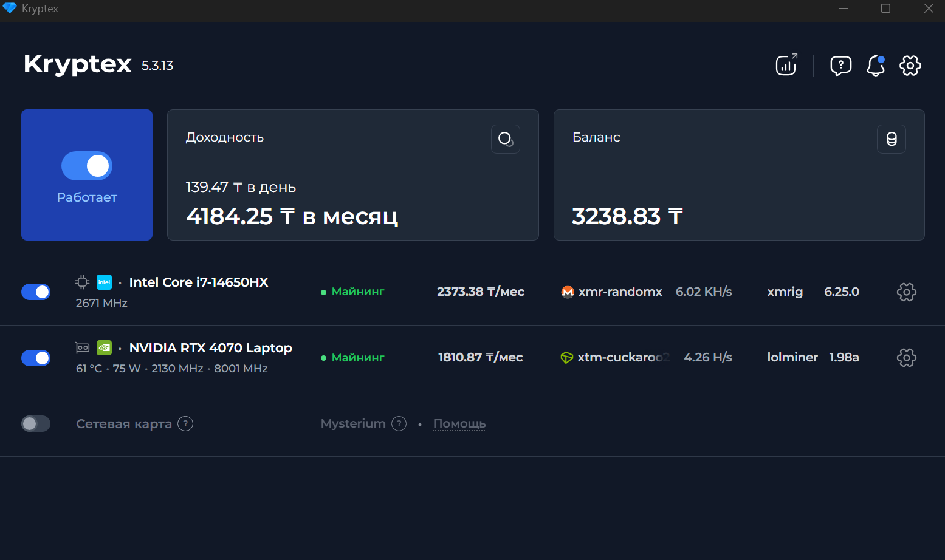Click the Kryptex gem icon in title bar
Screen dimensions: 945x560
10,9
